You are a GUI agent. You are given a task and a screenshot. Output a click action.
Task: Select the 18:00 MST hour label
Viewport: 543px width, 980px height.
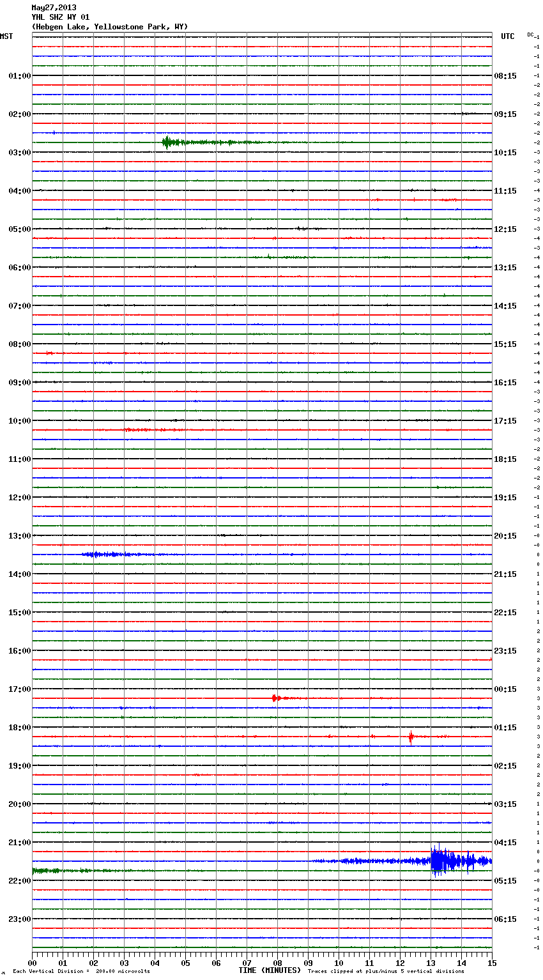(19, 728)
